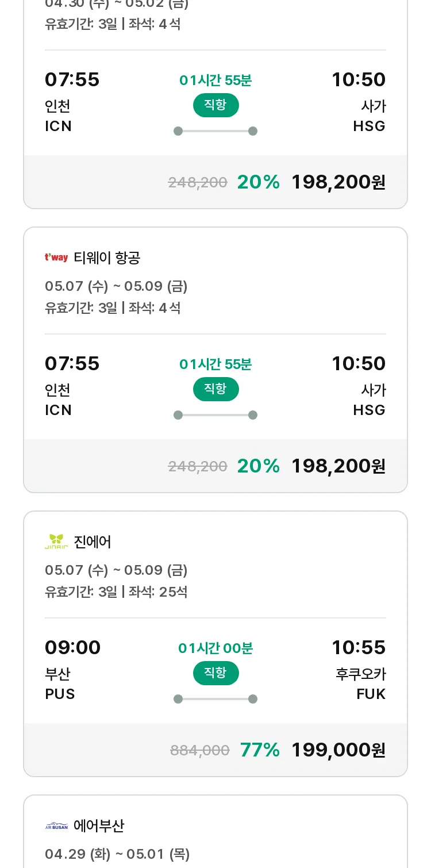Select the 198,200원 fare on 티웨이 항공 card
Screen dimensions: 431x868
338,466
